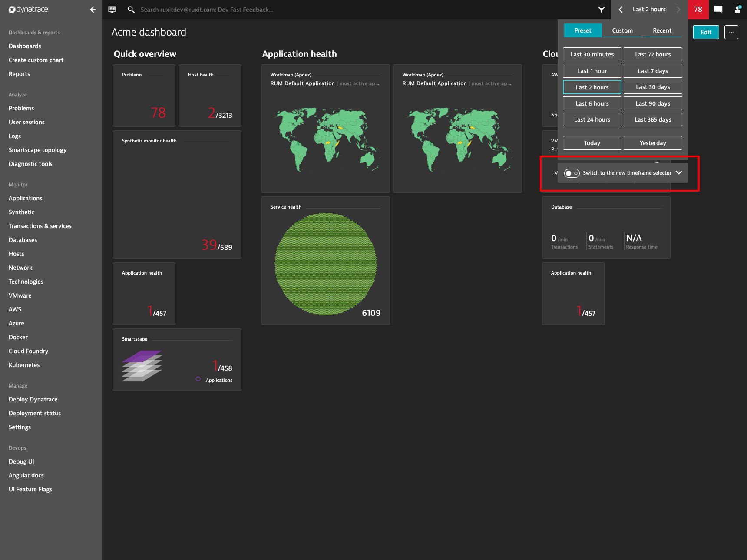This screenshot has height=560, width=747.
Task: Open Logs in sidebar
Action: [x=15, y=136]
